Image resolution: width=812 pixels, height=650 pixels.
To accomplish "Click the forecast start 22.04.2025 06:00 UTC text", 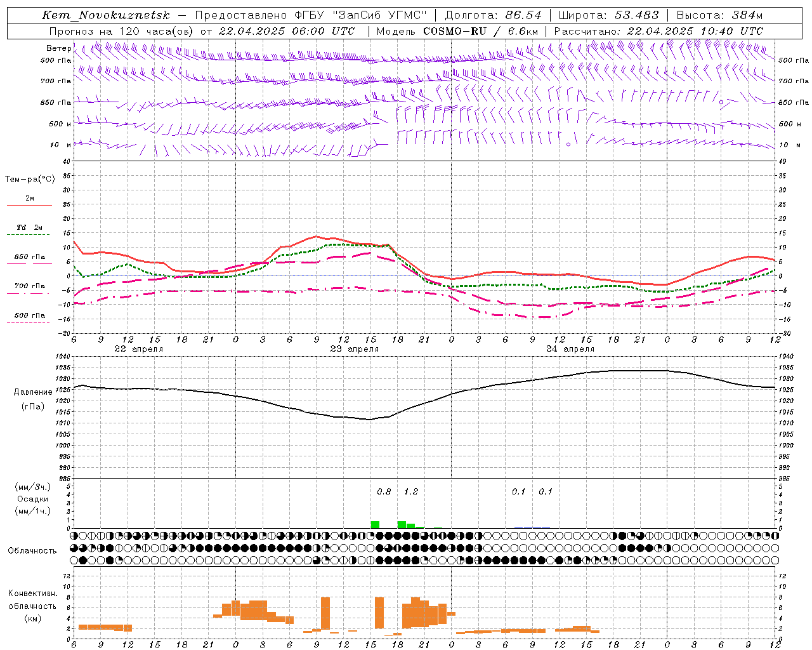I will [x=286, y=31].
